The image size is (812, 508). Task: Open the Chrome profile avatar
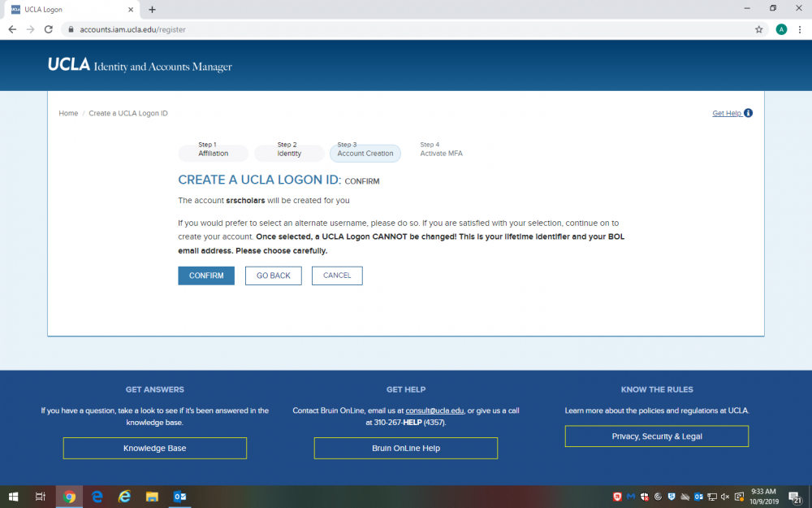pyautogui.click(x=781, y=29)
